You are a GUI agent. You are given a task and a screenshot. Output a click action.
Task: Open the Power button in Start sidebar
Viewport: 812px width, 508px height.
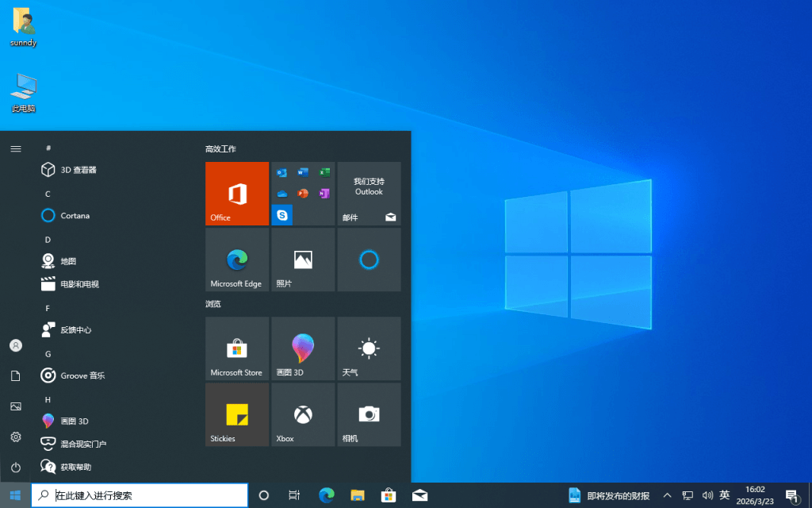click(x=16, y=468)
